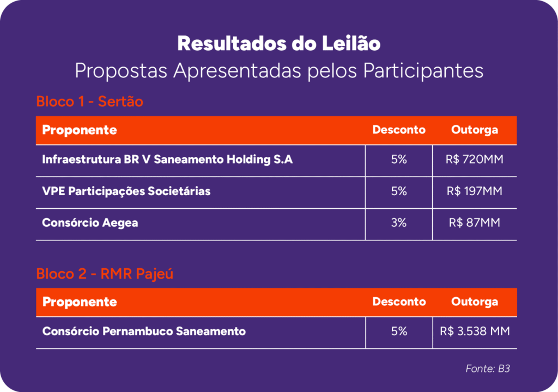Click the R$ 3.538 MM outorga cell
The width and height of the screenshot is (558, 392).
(475, 331)
